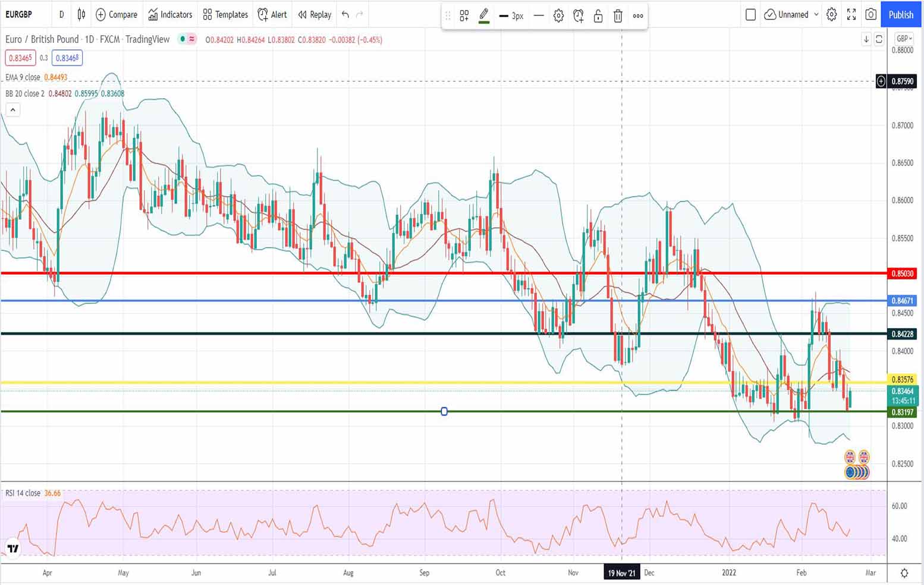The image size is (924, 585).
Task: Change the line color via pencil swatch
Action: [484, 16]
